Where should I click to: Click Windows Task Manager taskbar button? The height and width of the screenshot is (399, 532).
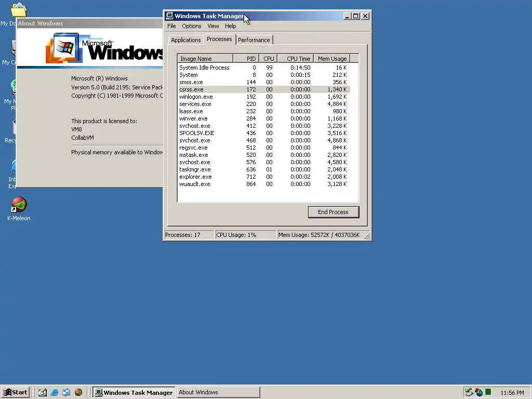pyautogui.click(x=134, y=393)
